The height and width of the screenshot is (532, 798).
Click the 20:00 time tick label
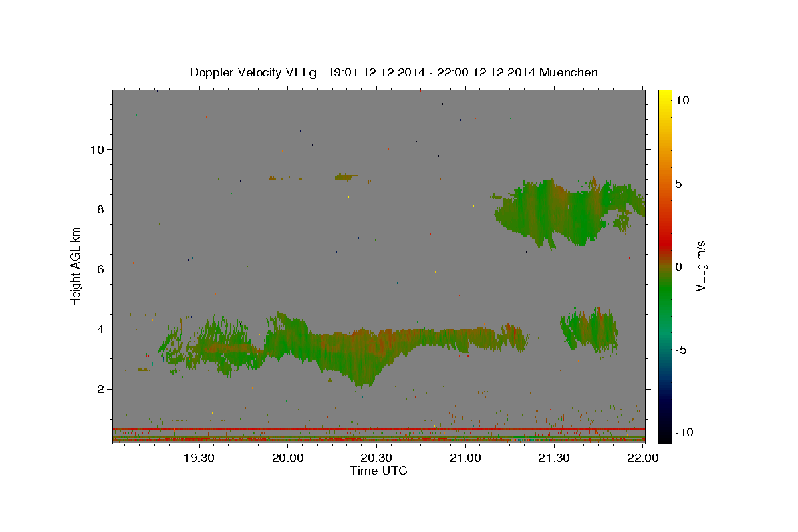(288, 458)
